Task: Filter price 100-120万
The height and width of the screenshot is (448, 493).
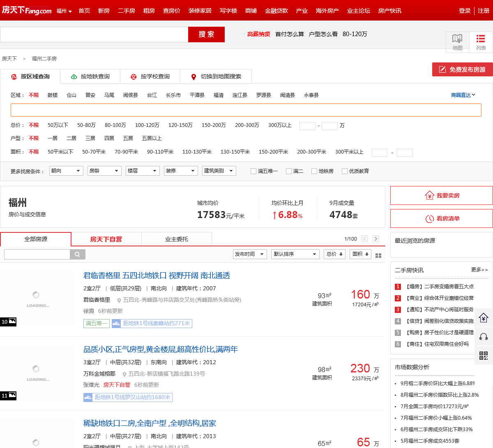Action: point(147,125)
